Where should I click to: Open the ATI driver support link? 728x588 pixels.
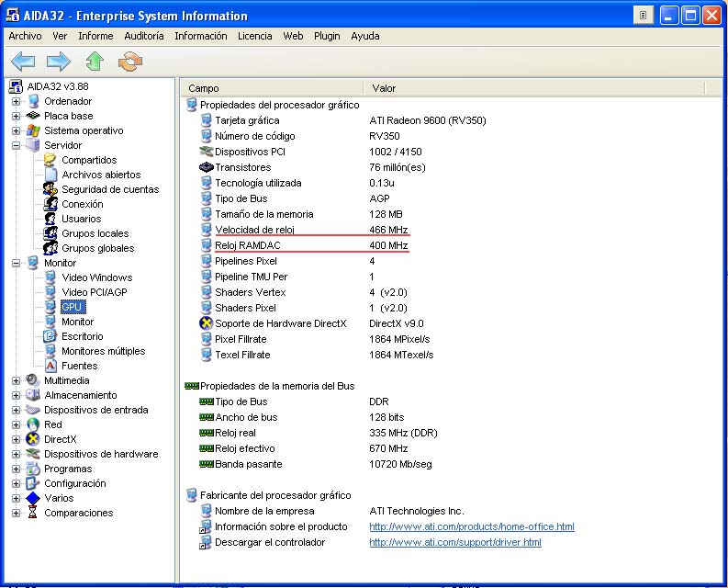[x=454, y=542]
